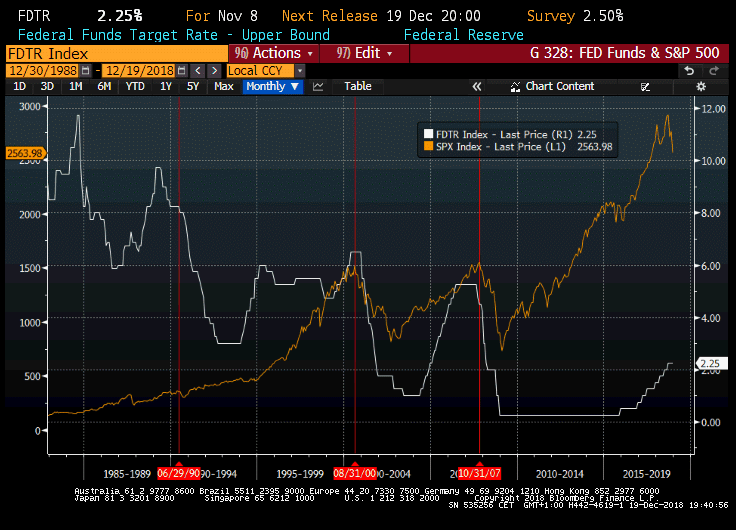
Task: Click the redo arrow icon
Action: (714, 71)
